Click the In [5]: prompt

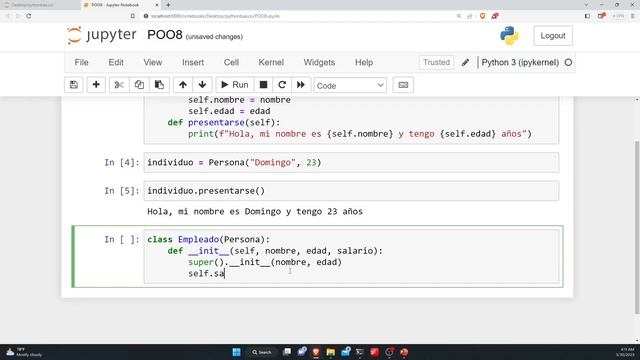pos(122,191)
